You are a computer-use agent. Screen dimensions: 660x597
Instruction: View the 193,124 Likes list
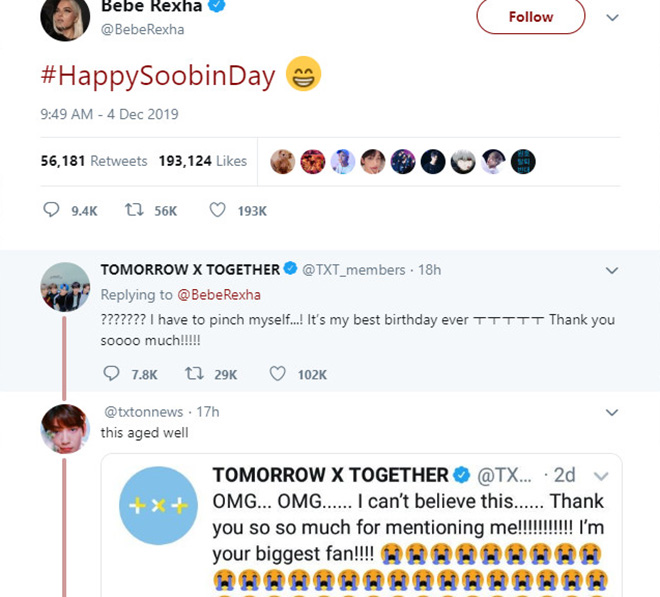click(x=202, y=161)
